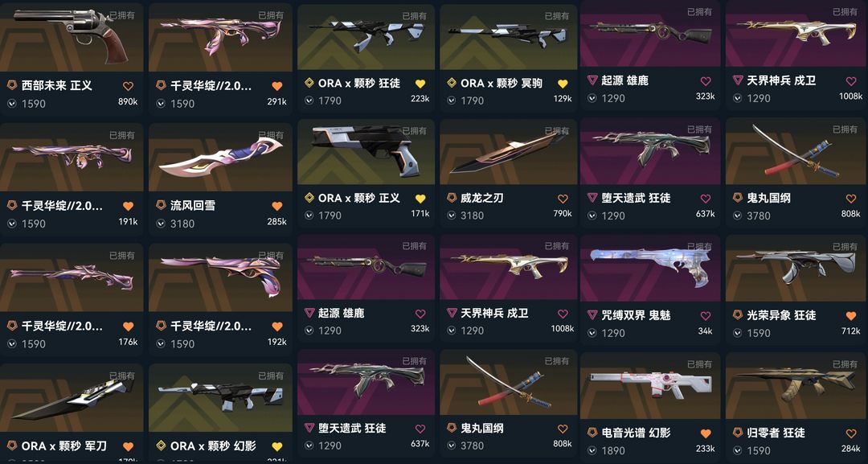The width and height of the screenshot is (868, 464).
Task: Select the orange tier badge beside 流风回雪
Action: click(161, 205)
